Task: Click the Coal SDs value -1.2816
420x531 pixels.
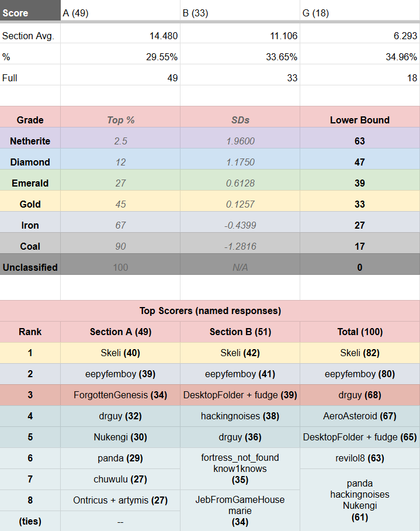Action: coord(240,243)
